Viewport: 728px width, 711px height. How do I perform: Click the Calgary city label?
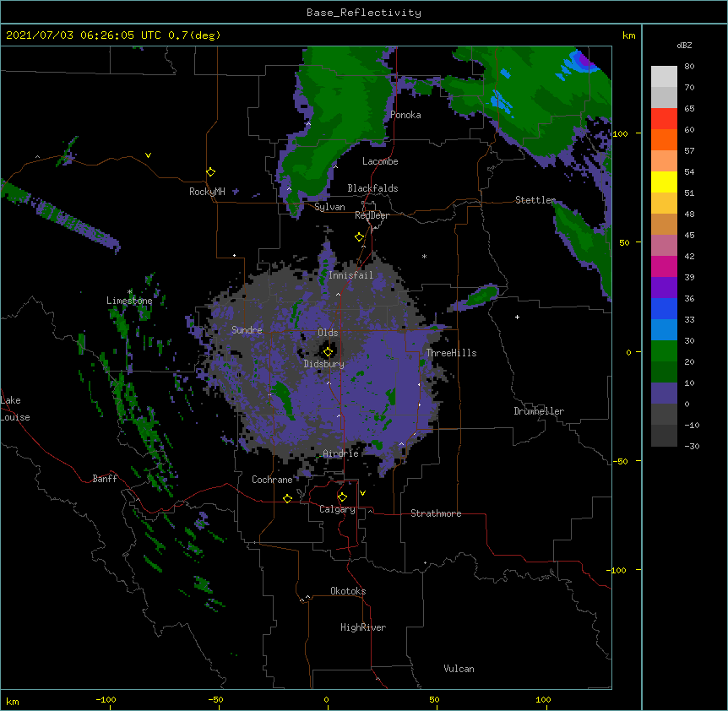(337, 509)
